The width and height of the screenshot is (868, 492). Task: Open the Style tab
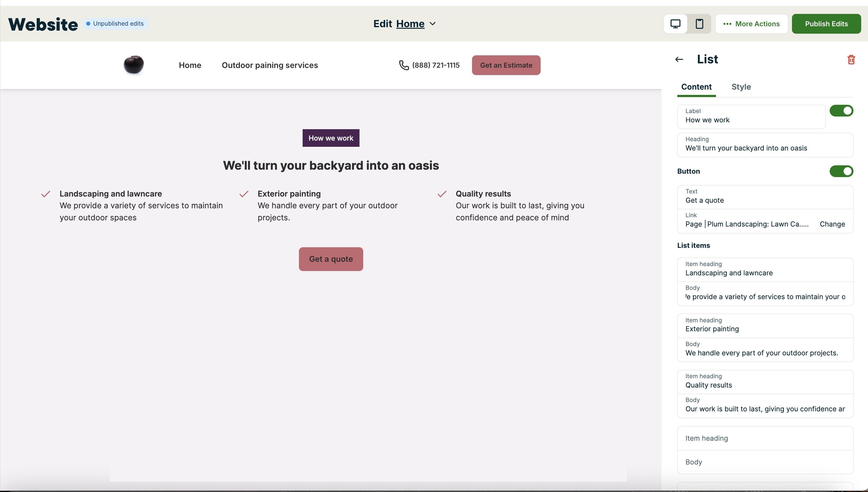[741, 87]
